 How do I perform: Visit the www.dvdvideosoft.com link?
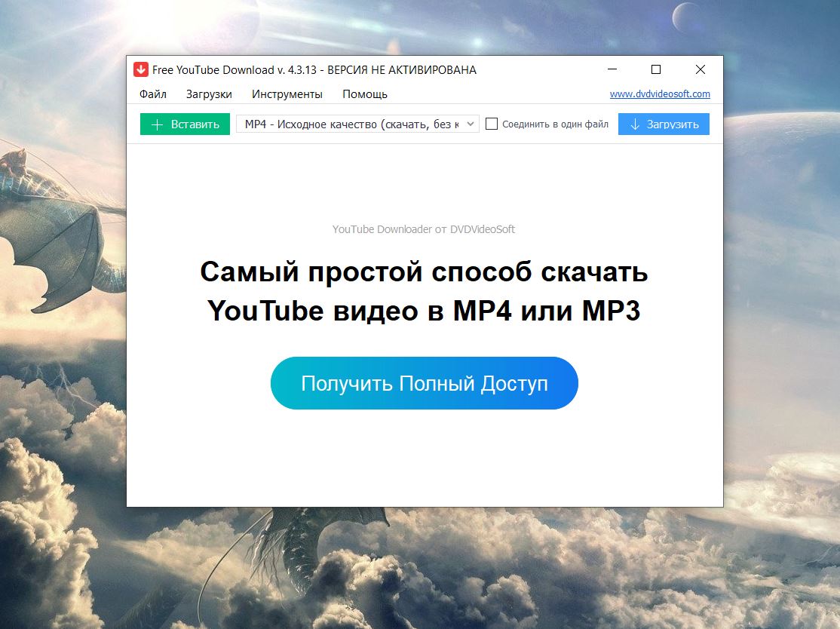(660, 94)
